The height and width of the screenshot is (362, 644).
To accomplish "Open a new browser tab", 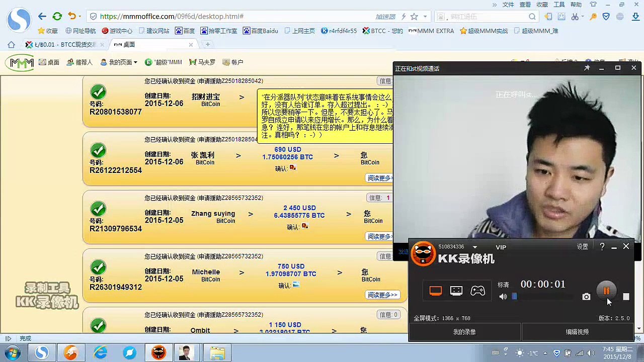I will click(x=207, y=44).
